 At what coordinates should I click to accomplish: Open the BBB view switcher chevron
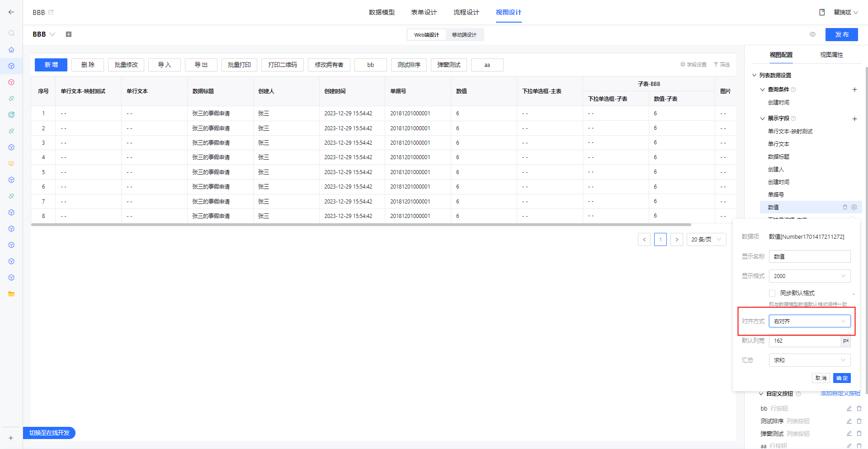coord(52,34)
